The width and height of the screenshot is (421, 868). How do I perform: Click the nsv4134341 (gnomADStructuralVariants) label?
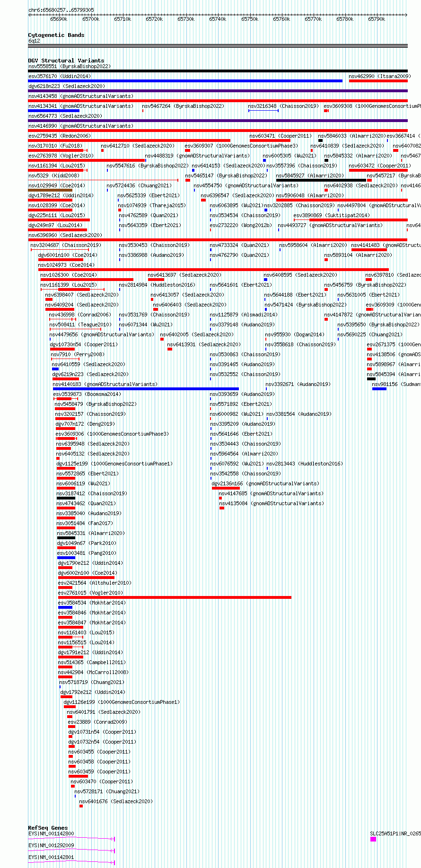point(81,106)
